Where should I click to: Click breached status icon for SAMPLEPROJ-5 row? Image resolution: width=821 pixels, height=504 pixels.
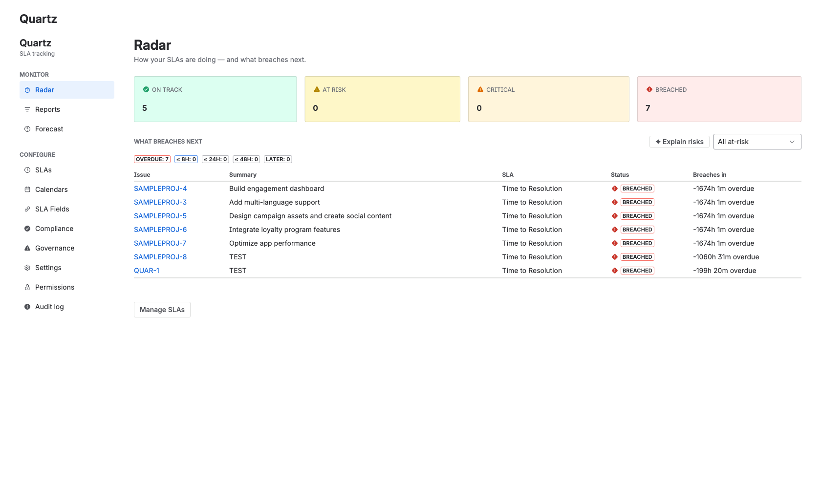(615, 216)
